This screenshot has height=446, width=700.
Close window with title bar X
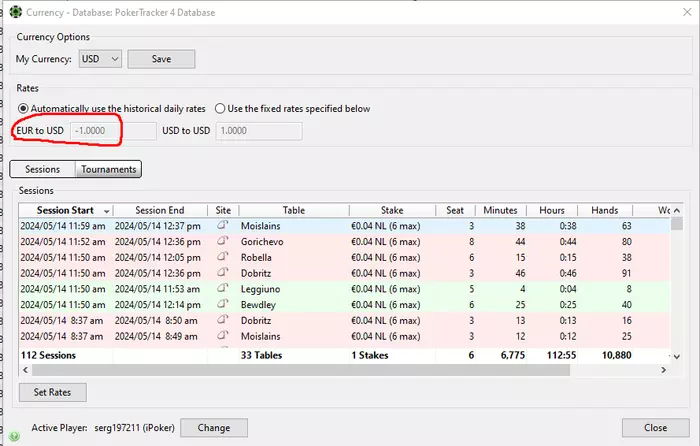tap(687, 12)
